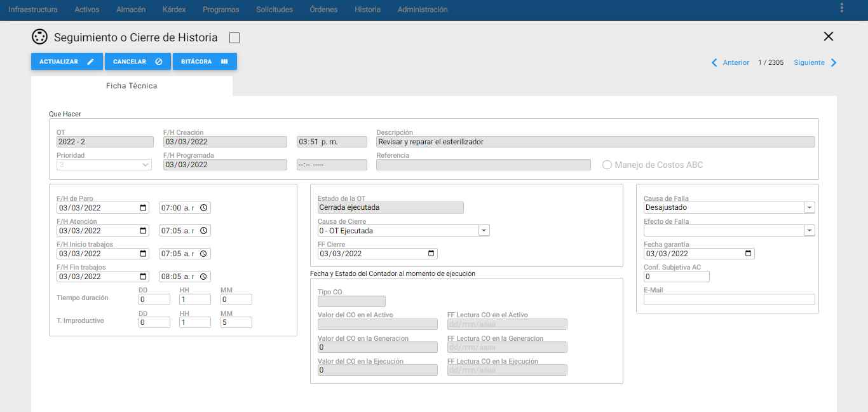Viewport: 868px width, 412px height.
Task: Click the F/H Creación date field
Action: tap(225, 142)
